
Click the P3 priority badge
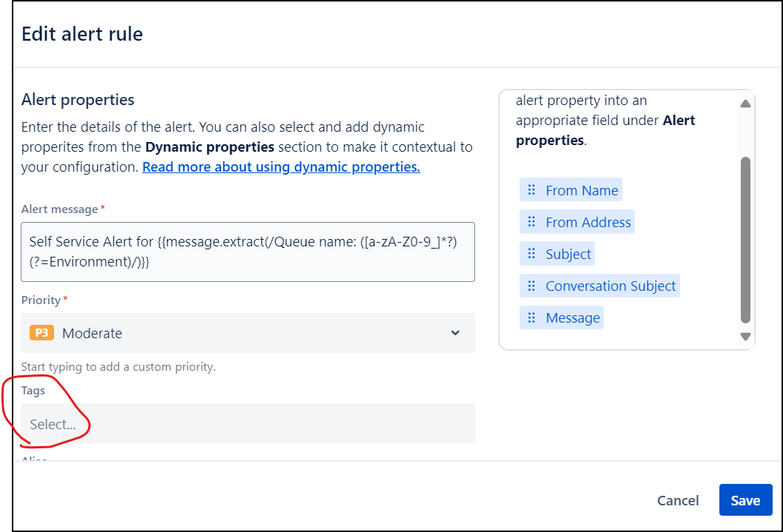point(41,332)
